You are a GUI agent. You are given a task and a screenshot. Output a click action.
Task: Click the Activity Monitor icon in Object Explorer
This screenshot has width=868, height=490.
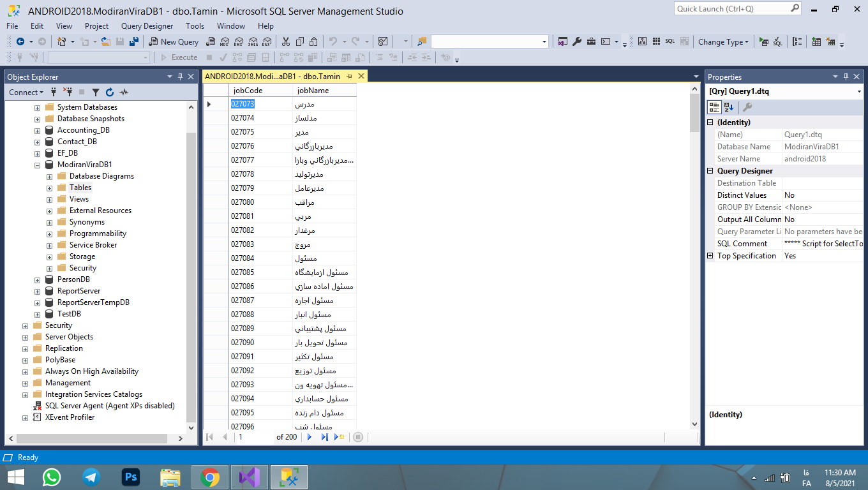(124, 92)
